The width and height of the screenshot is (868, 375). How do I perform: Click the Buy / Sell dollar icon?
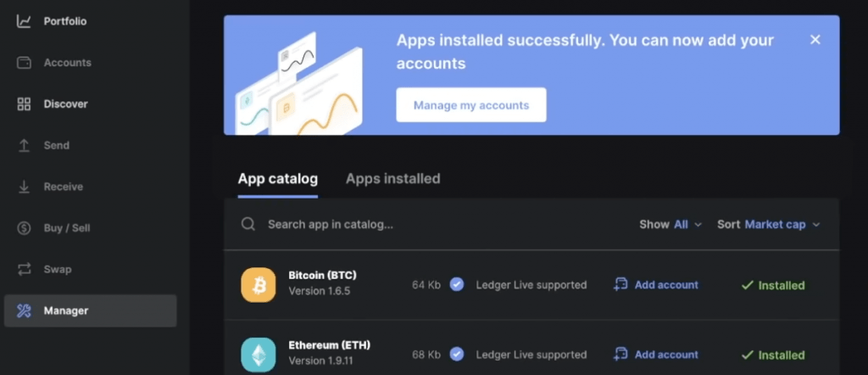(24, 228)
